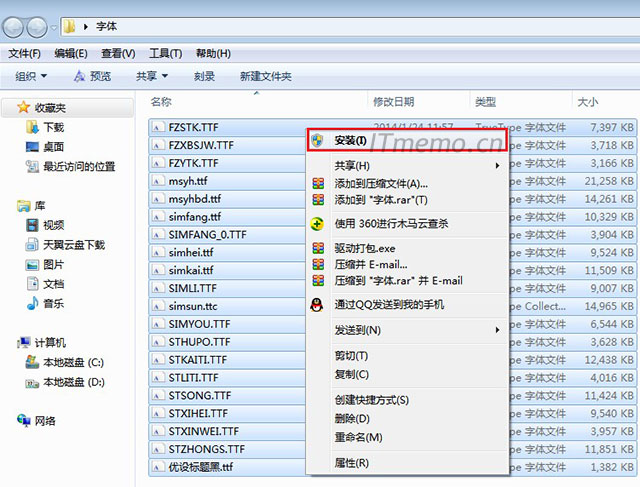Click 安装(I) in context menu
640x487 pixels.
pos(407,141)
